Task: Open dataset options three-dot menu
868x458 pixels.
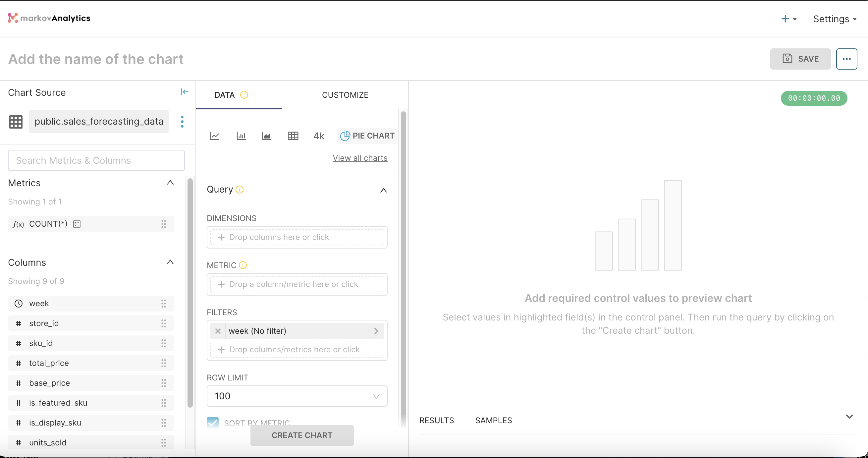Action: (182, 121)
